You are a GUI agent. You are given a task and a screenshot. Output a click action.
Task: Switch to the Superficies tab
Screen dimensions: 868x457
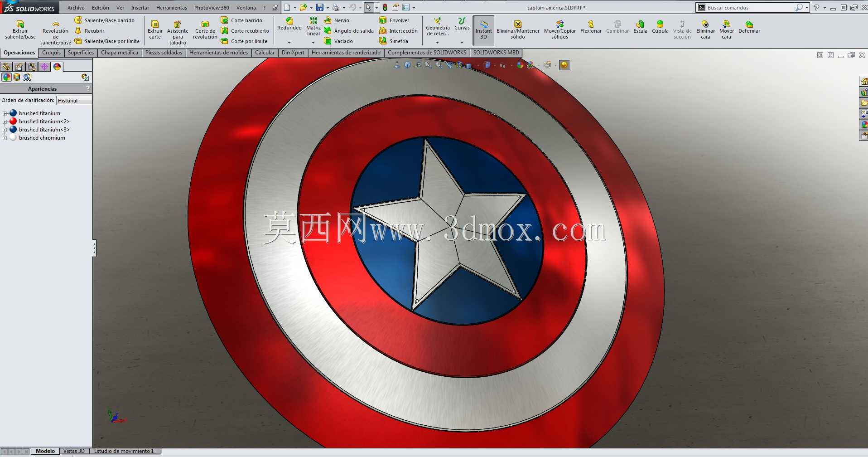tap(81, 53)
